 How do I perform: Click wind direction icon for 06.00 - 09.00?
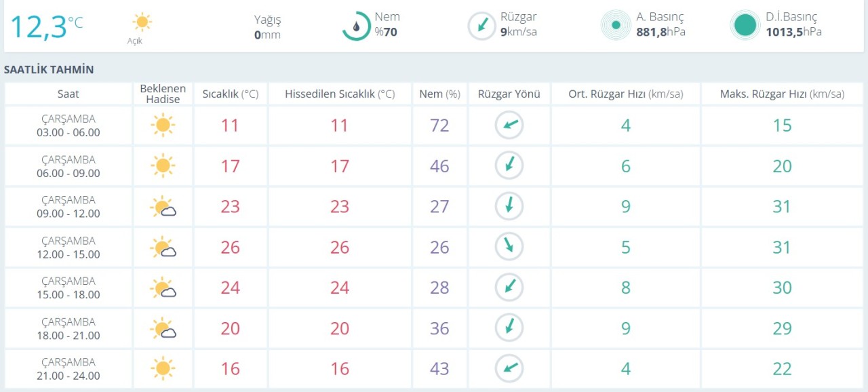coord(509,166)
